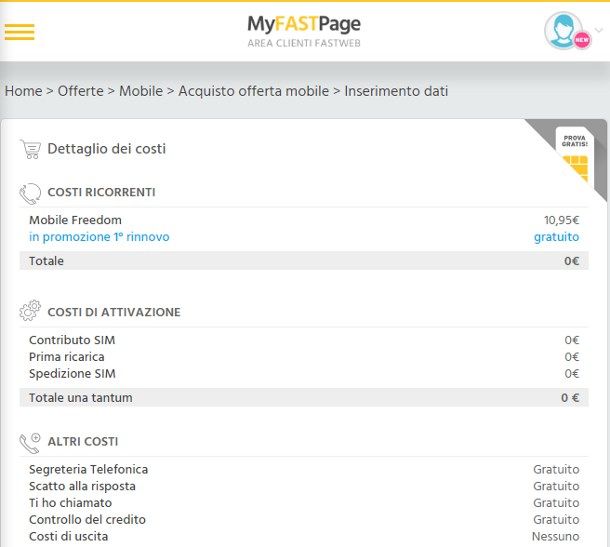Image resolution: width=610 pixels, height=547 pixels.
Task: Go to Home breadcrumb
Action: tap(23, 91)
